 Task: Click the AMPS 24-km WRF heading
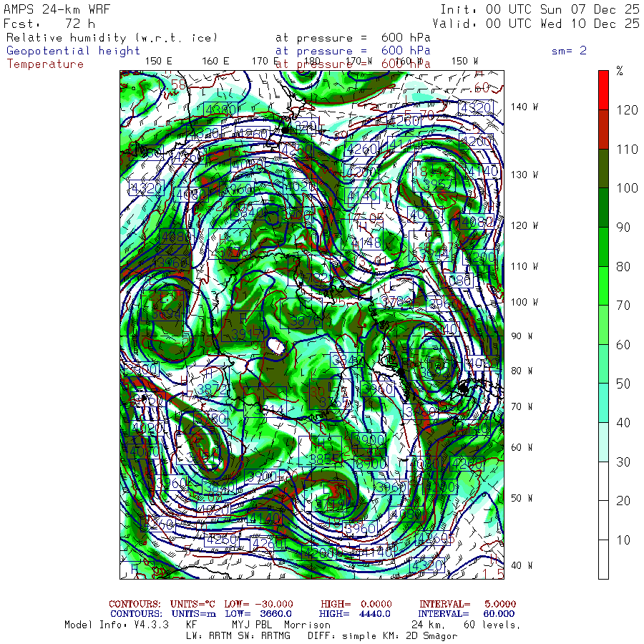pyautogui.click(x=54, y=9)
